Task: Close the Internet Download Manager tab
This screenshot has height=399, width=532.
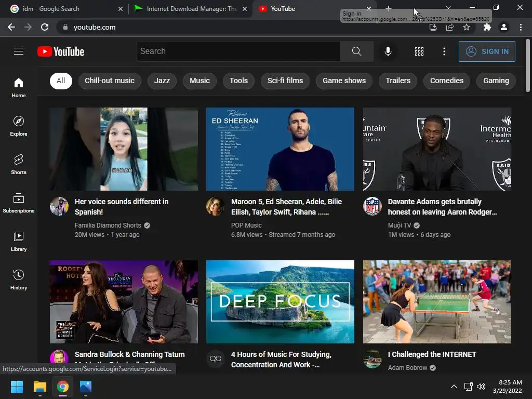Action: coord(245,9)
